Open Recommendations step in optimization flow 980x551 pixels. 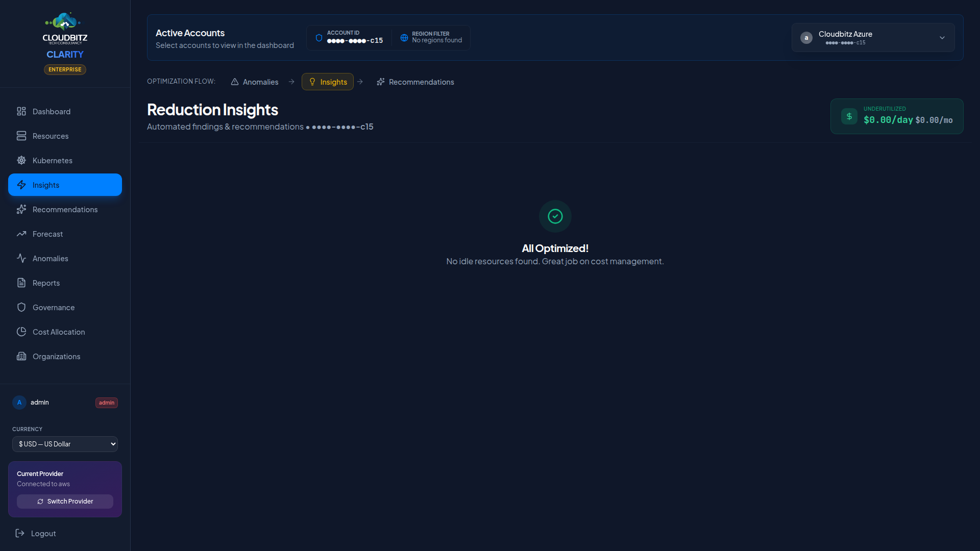[x=415, y=82]
